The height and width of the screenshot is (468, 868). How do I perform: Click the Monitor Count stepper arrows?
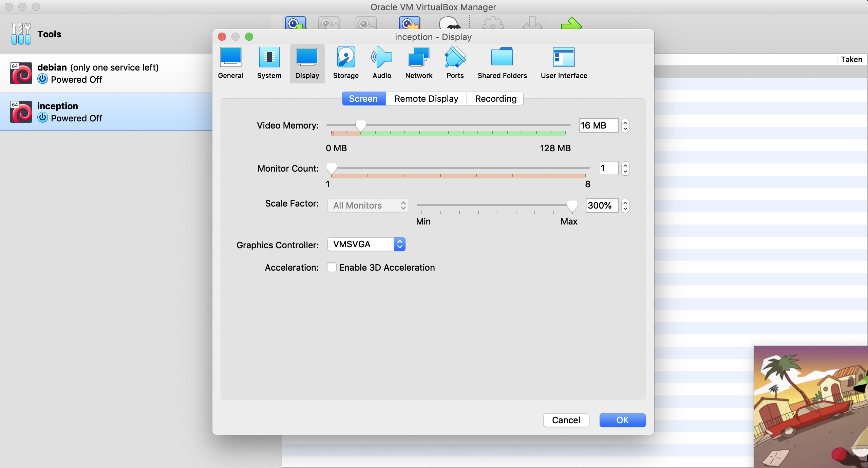625,169
